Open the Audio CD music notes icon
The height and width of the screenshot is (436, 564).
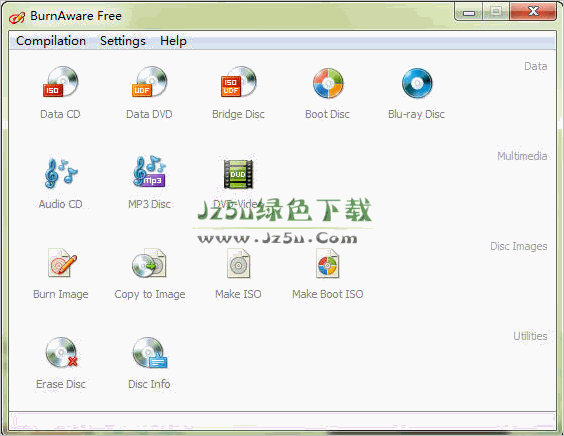click(60, 173)
